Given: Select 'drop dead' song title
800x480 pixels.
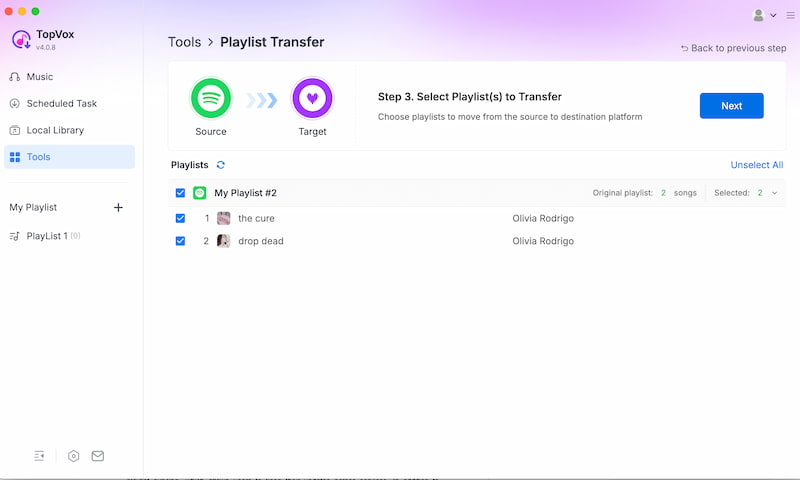Looking at the screenshot, I should tap(261, 241).
